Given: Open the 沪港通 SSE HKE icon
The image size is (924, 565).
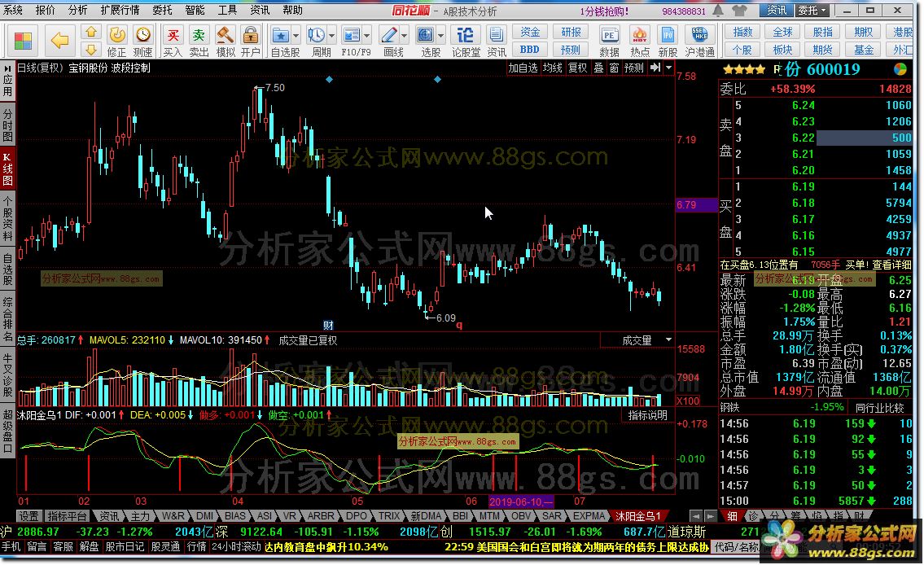Looking at the screenshot, I should tap(699, 35).
